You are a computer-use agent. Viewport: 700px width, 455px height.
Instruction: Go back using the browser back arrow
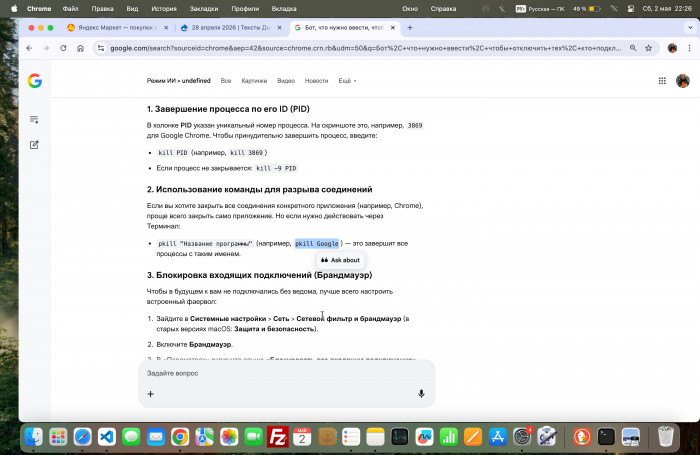29,48
